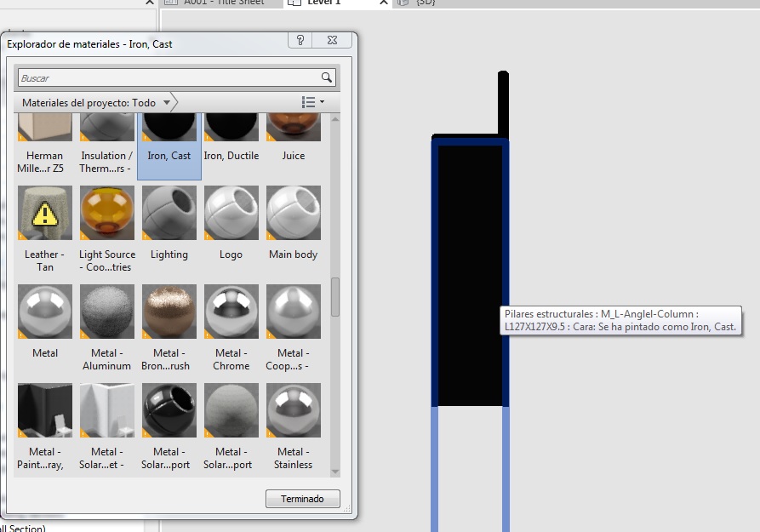The width and height of the screenshot is (760, 532).
Task: Open the {3D} view tab
Action: [x=424, y=3]
